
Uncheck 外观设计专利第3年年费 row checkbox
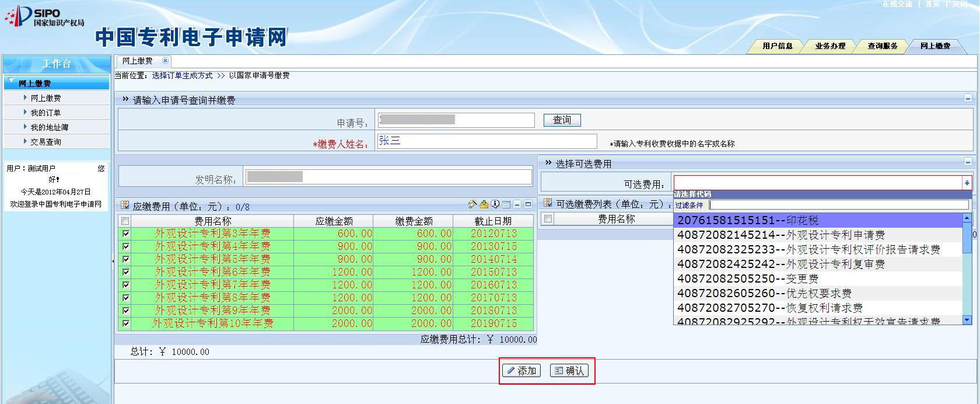point(125,234)
